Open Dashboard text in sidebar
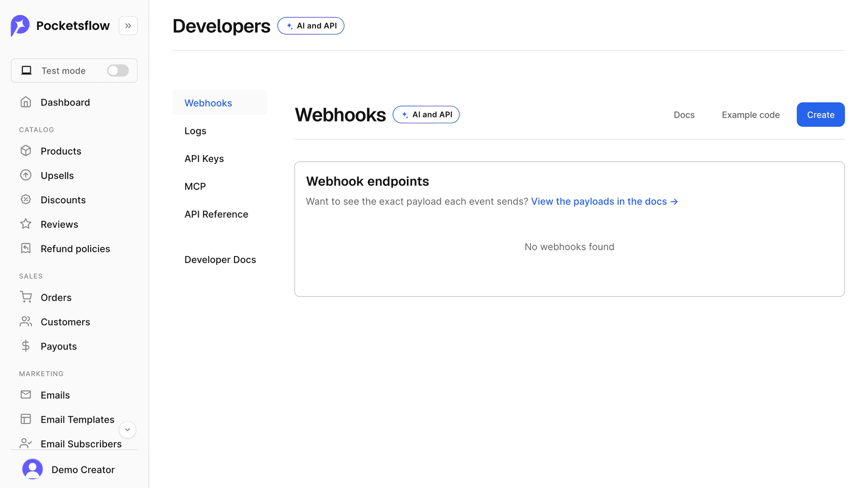The width and height of the screenshot is (868, 488). 65,102
